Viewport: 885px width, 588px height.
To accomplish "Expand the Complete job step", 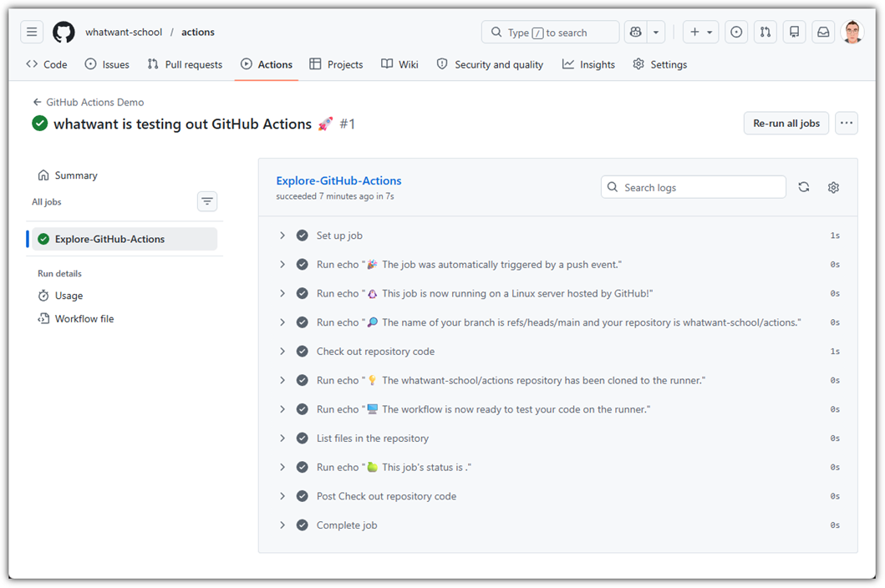I will tap(282, 525).
